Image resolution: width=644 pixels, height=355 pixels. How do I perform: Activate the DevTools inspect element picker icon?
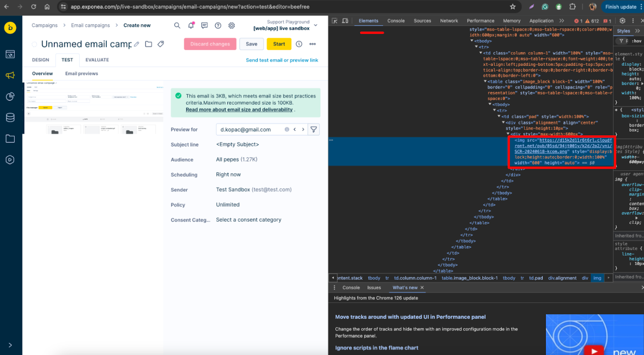334,21
